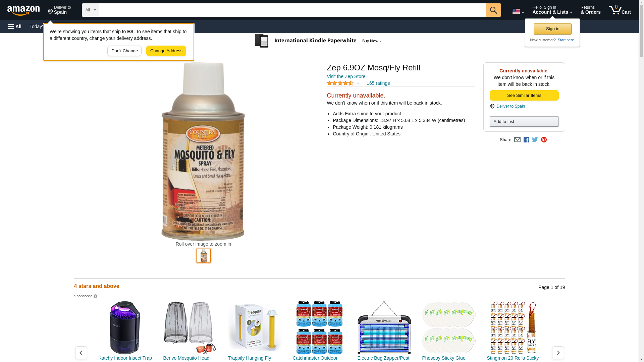Open Account & Lists menu
The image size is (644, 362).
pos(552,10)
